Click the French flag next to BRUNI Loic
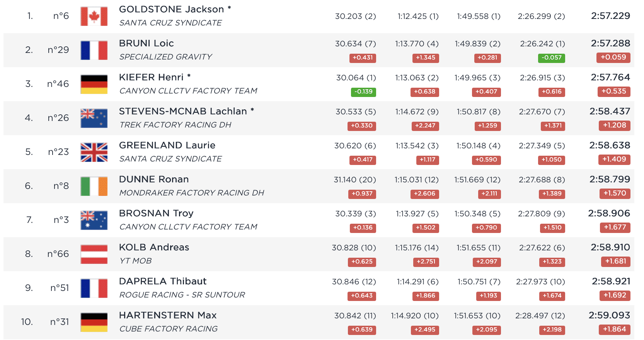 [x=94, y=50]
